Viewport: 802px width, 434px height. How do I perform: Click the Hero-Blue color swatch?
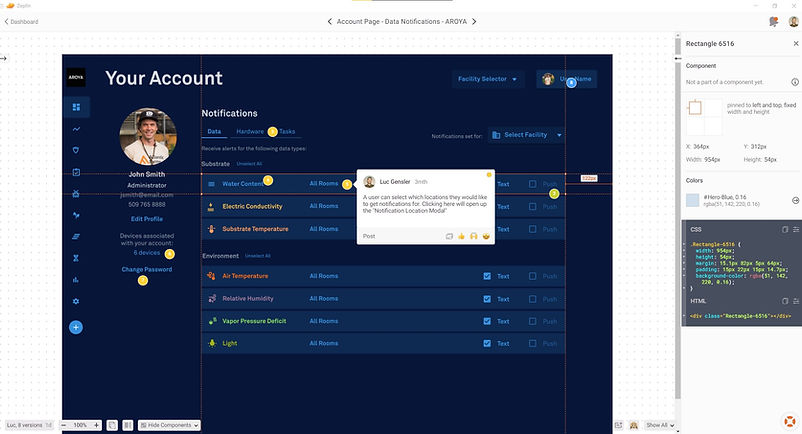coord(693,200)
